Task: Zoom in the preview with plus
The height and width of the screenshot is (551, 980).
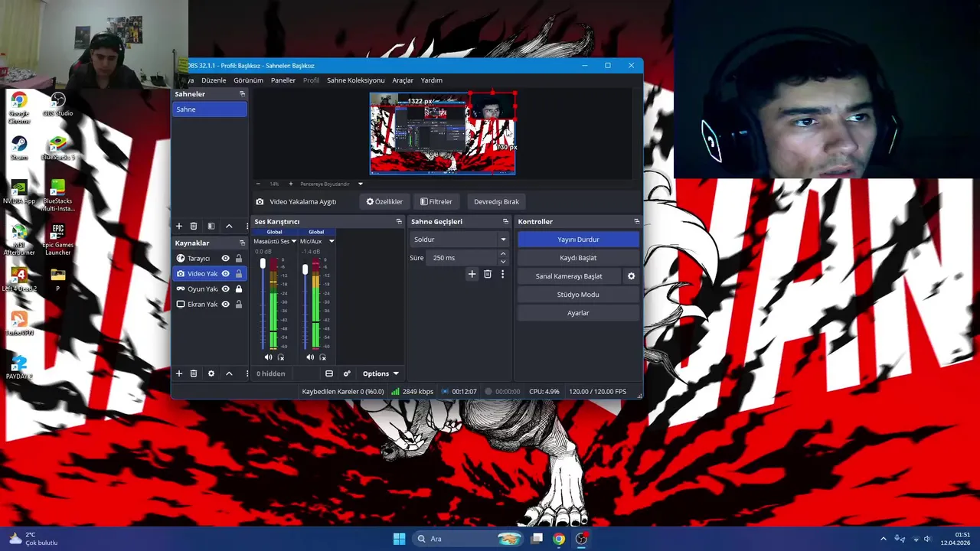Action: coord(290,184)
